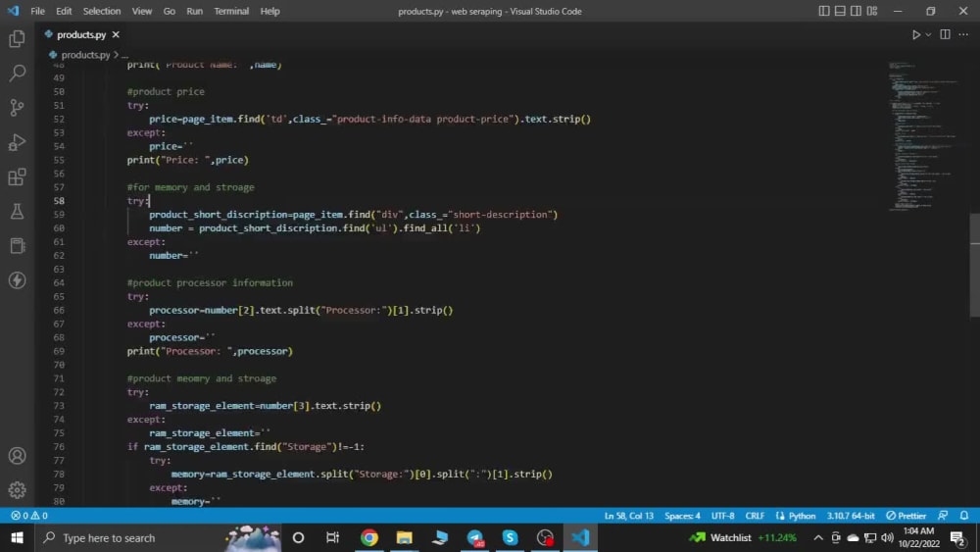Click the vertical editor scrollbar thumb
Viewport: 980px width, 552px height.
[x=974, y=265]
